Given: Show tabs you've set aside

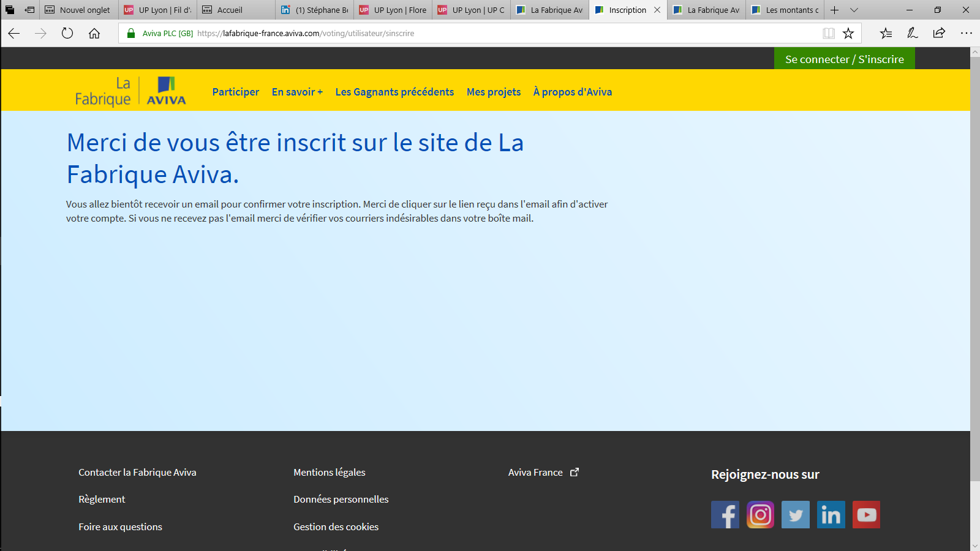Looking at the screenshot, I should click(10, 10).
